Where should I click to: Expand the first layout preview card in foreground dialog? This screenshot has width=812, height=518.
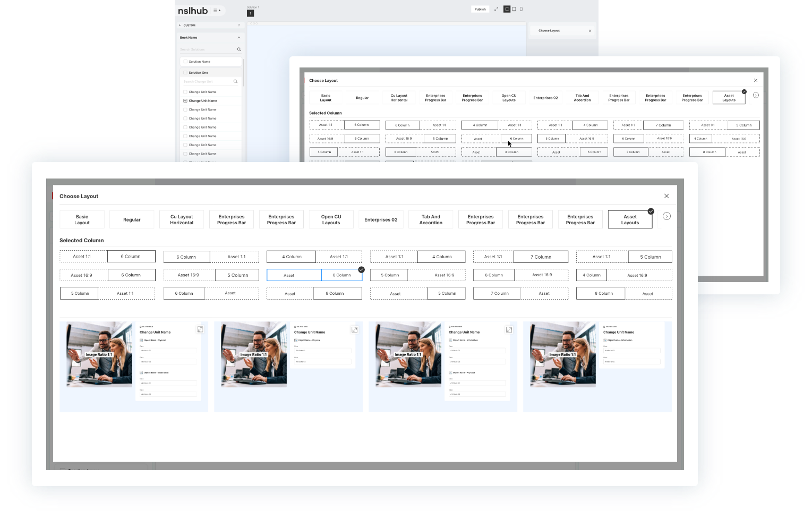pos(200,329)
